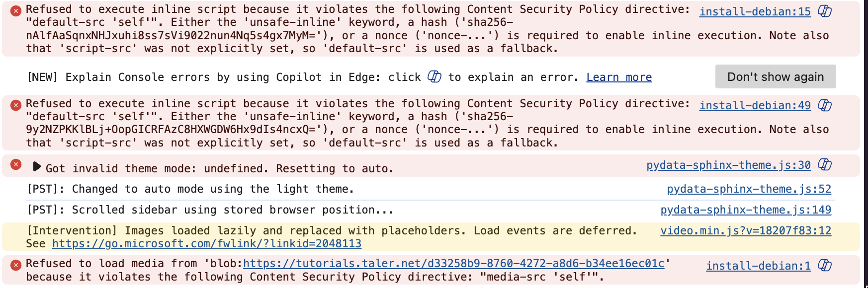Screen dimensions: 868x288
Task: Open video.min.js source link
Action: click(x=746, y=231)
